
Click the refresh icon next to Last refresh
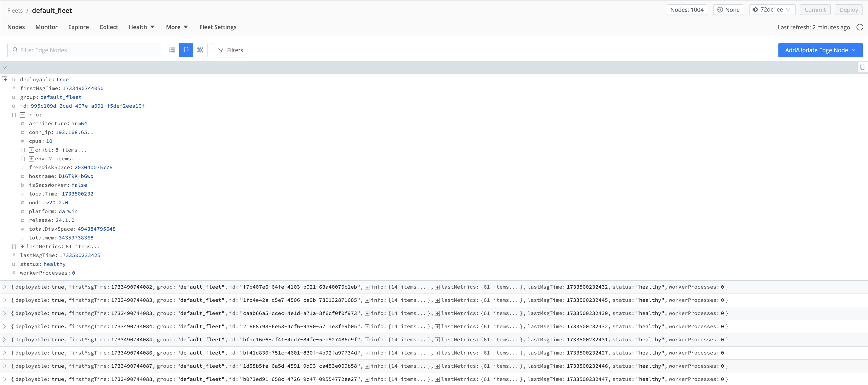pos(860,27)
